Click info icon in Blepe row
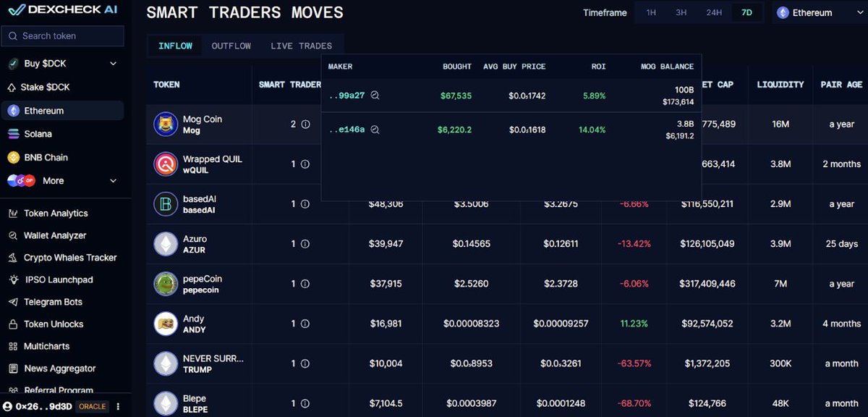868x417 pixels. click(305, 403)
